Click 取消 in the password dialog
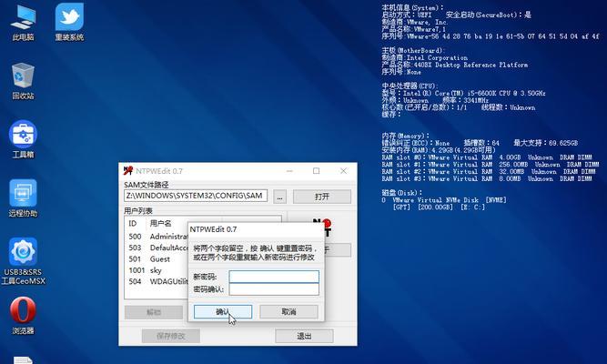Viewport: 607px width, 364px height. 288,312
